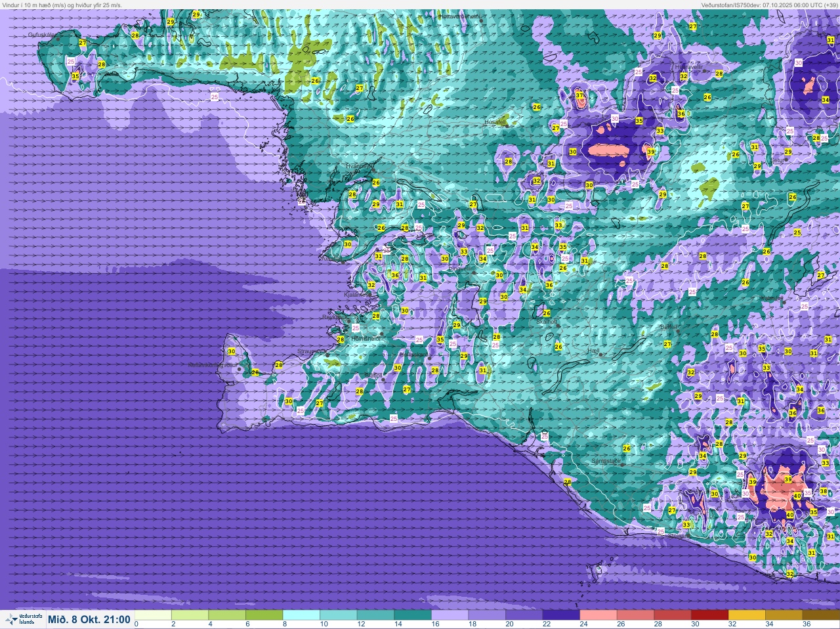Click the Reykjavík station label
Image resolution: width=840 pixels, height=629 pixels.
335,317
